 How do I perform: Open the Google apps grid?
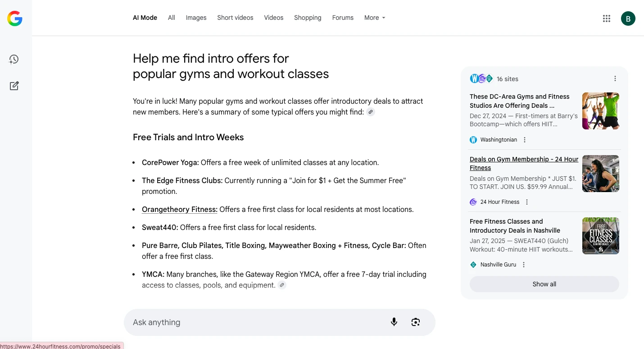(x=606, y=18)
